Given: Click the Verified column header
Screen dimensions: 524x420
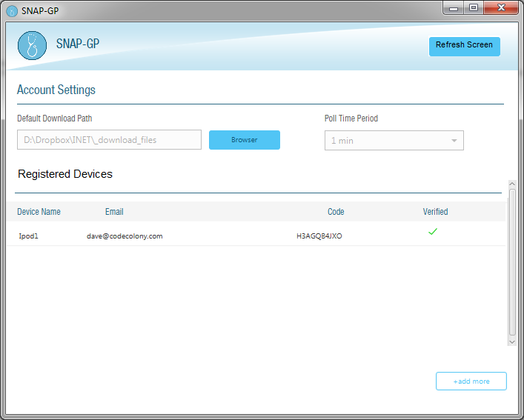Looking at the screenshot, I should click(x=435, y=212).
